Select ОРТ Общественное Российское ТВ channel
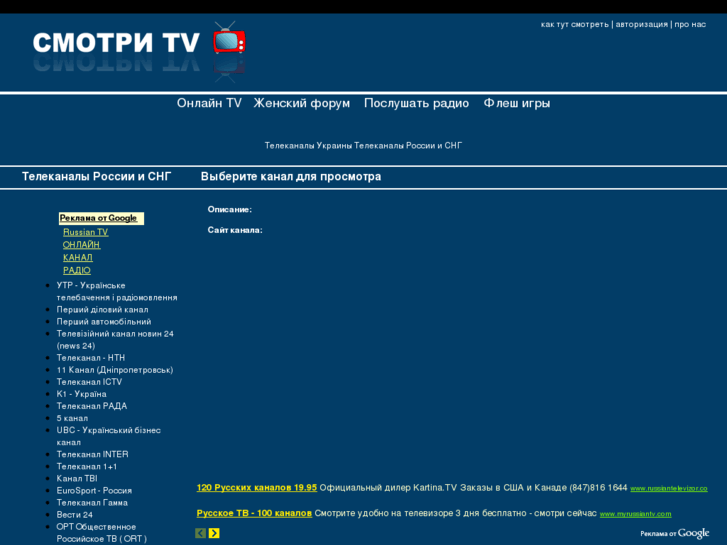727x545 pixels. 102,532
